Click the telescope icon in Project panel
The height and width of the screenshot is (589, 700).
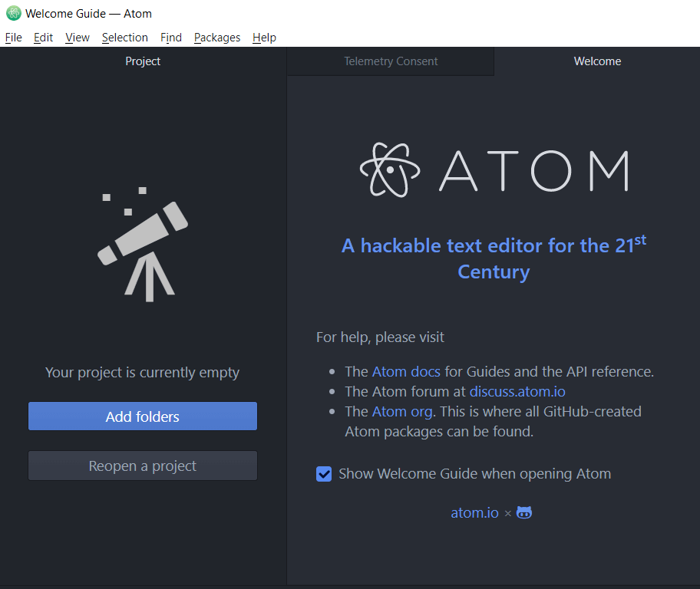[143, 245]
